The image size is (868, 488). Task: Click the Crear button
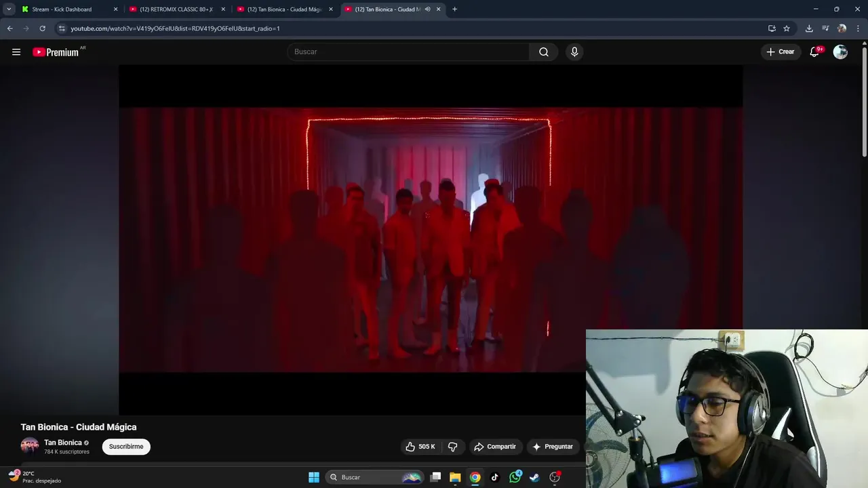[x=781, y=52]
